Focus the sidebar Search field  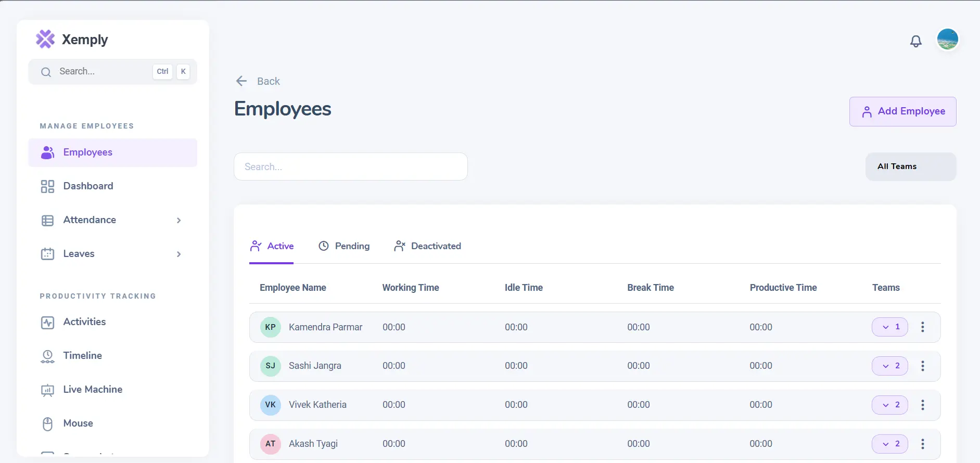coord(113,72)
